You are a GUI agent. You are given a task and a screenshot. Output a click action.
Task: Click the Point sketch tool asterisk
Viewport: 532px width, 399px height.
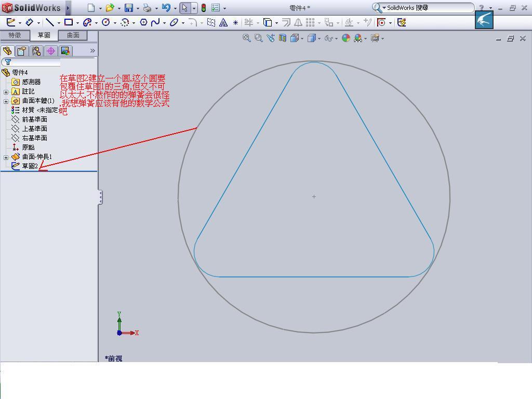click(235, 23)
